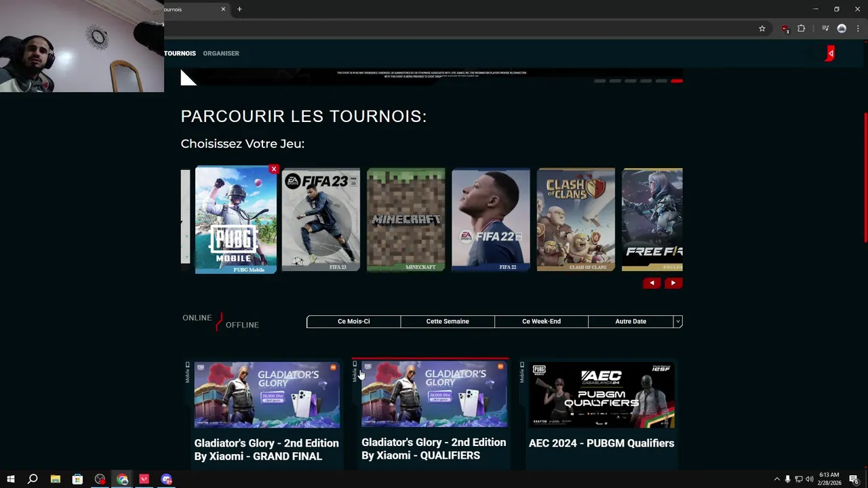Screen dimensions: 868x488
Task: Open AEC PUBGM Qualifiers banner image
Action: point(601,395)
